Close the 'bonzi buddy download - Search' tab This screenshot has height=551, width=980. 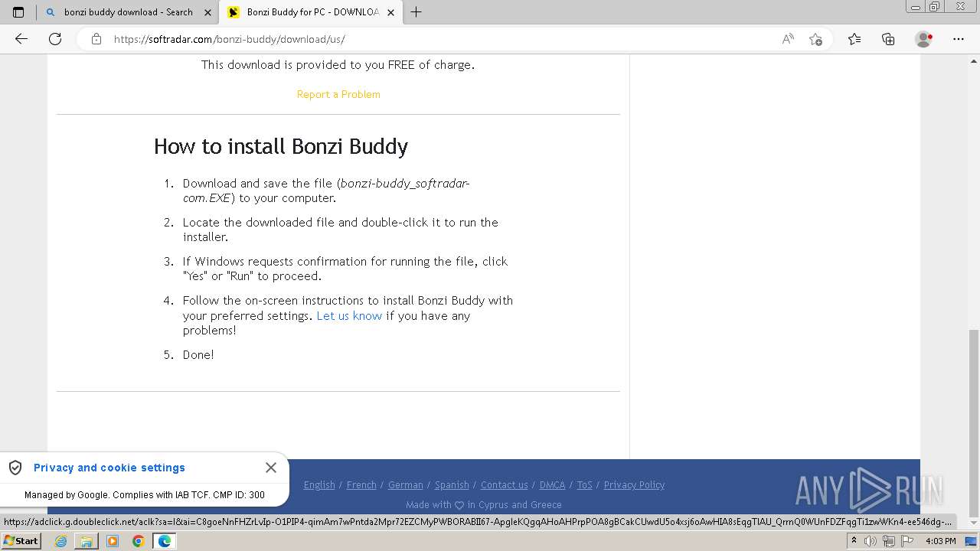(207, 12)
